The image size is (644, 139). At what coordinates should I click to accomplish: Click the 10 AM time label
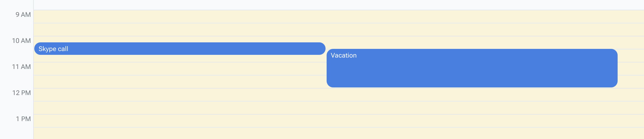pos(21,41)
